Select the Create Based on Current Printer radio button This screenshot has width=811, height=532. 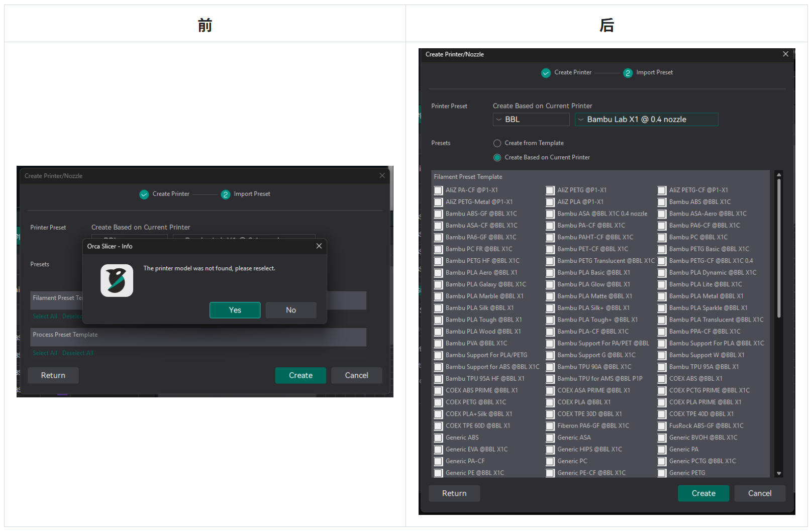497,158
